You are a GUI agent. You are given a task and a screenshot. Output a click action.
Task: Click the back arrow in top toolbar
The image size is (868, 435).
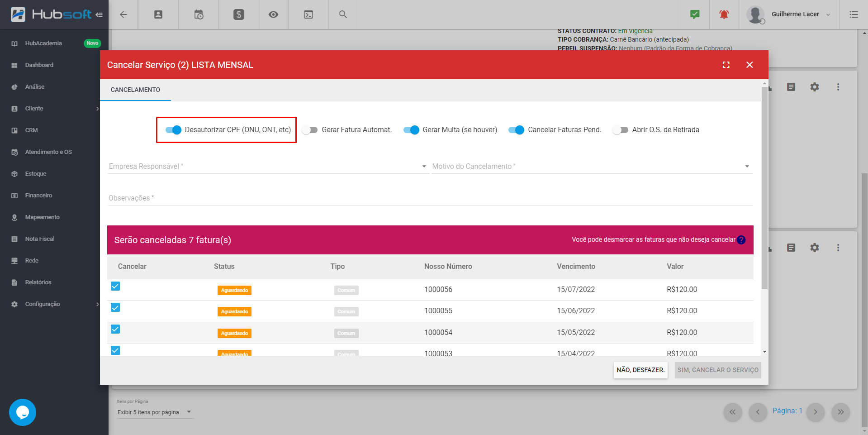click(123, 14)
